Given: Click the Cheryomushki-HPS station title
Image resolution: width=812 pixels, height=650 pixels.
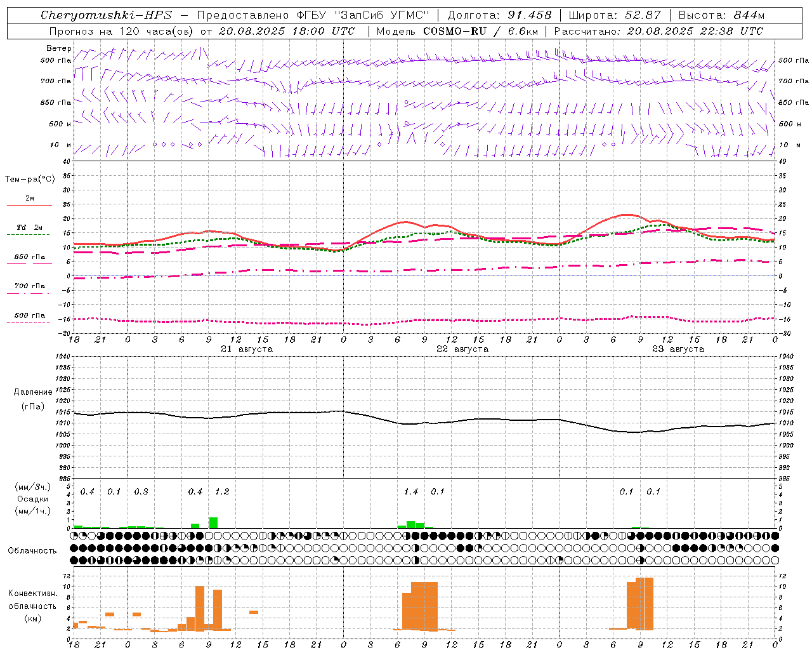Looking at the screenshot, I should (x=106, y=15).
